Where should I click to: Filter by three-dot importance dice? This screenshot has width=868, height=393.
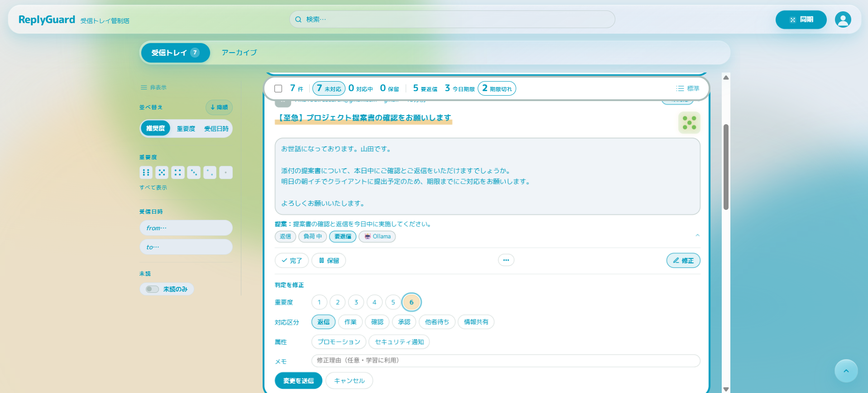pyautogui.click(x=194, y=172)
